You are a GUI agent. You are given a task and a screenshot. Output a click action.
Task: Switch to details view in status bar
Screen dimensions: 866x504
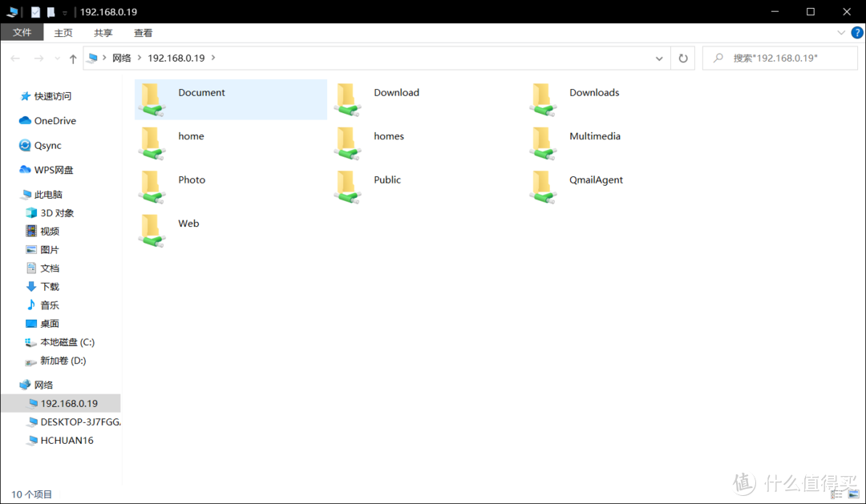(x=838, y=494)
